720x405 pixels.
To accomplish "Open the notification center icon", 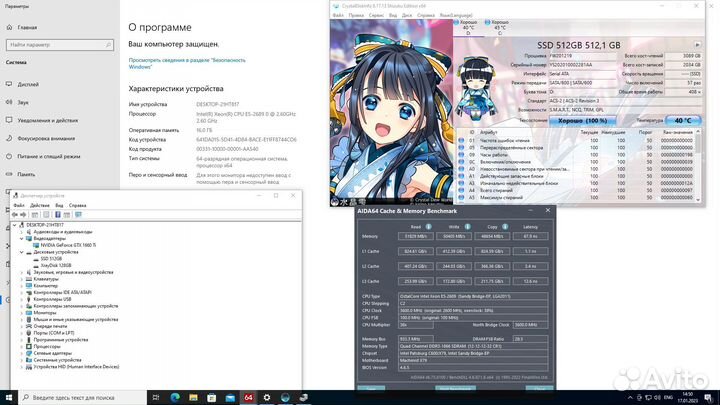I will [708, 398].
